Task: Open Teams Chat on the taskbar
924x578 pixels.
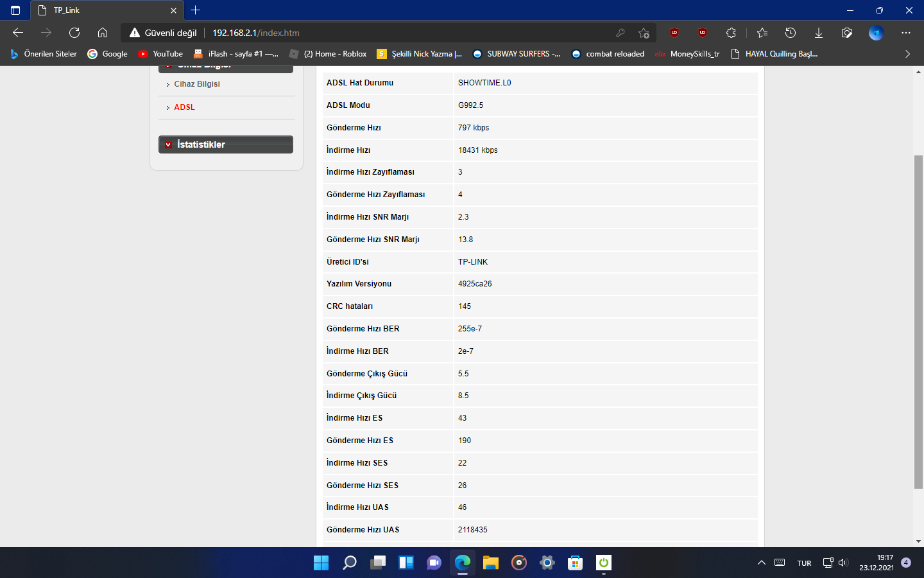Action: click(x=434, y=563)
